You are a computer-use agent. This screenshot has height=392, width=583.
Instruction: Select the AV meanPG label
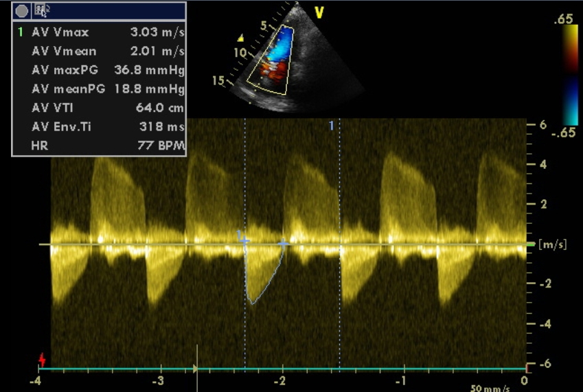coord(69,89)
